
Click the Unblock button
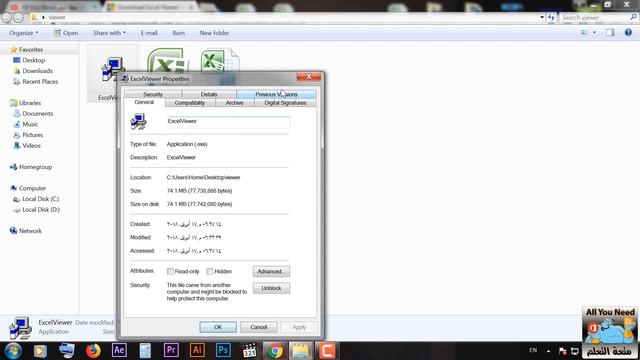[x=271, y=288]
